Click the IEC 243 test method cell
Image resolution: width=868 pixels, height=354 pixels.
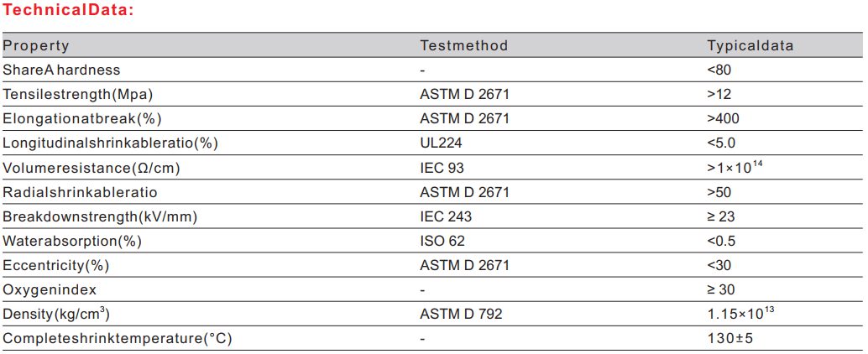point(446,217)
